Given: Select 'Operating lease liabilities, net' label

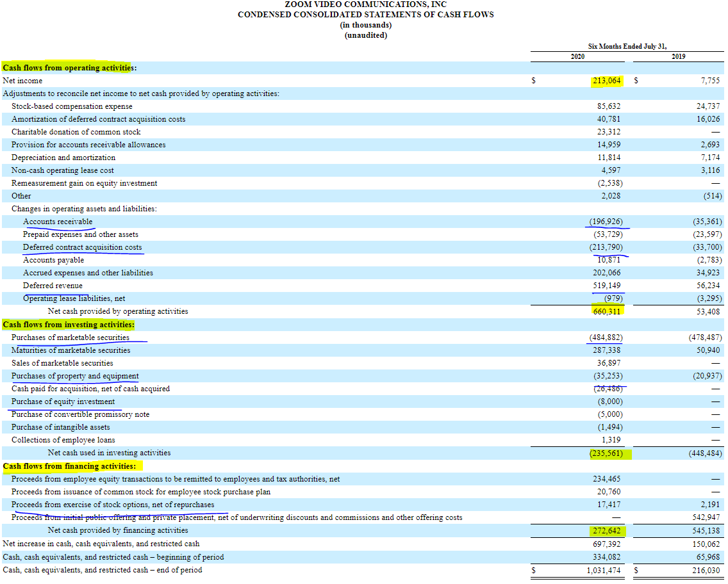Looking at the screenshot, I should (74, 299).
